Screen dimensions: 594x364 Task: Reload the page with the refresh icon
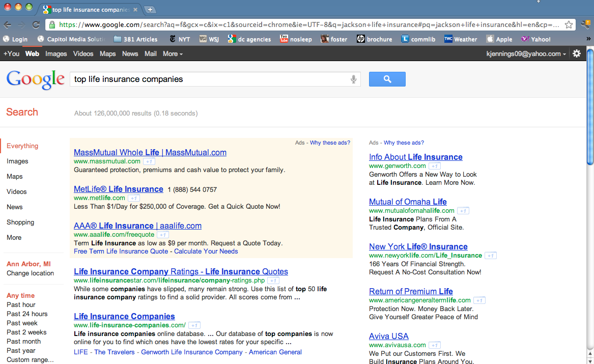coord(36,25)
